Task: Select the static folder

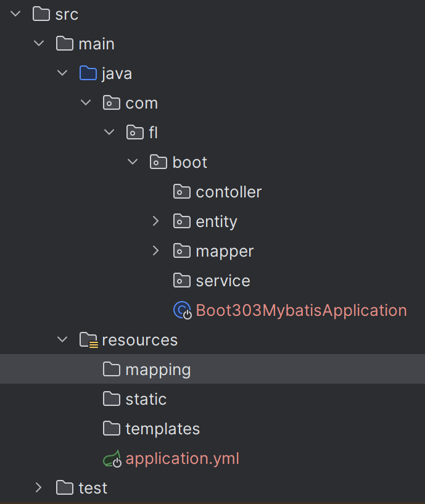Action: point(146,399)
